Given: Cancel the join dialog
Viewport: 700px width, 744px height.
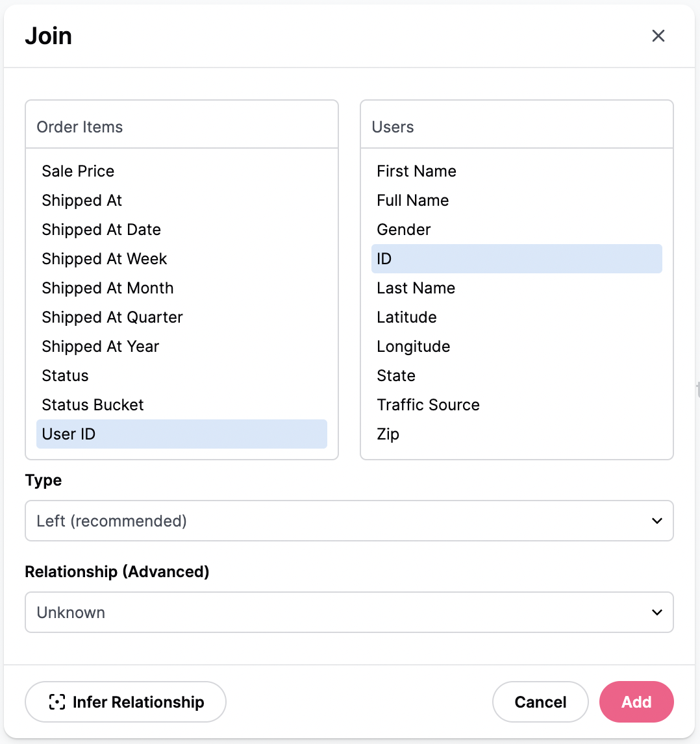Looking at the screenshot, I should (x=540, y=702).
